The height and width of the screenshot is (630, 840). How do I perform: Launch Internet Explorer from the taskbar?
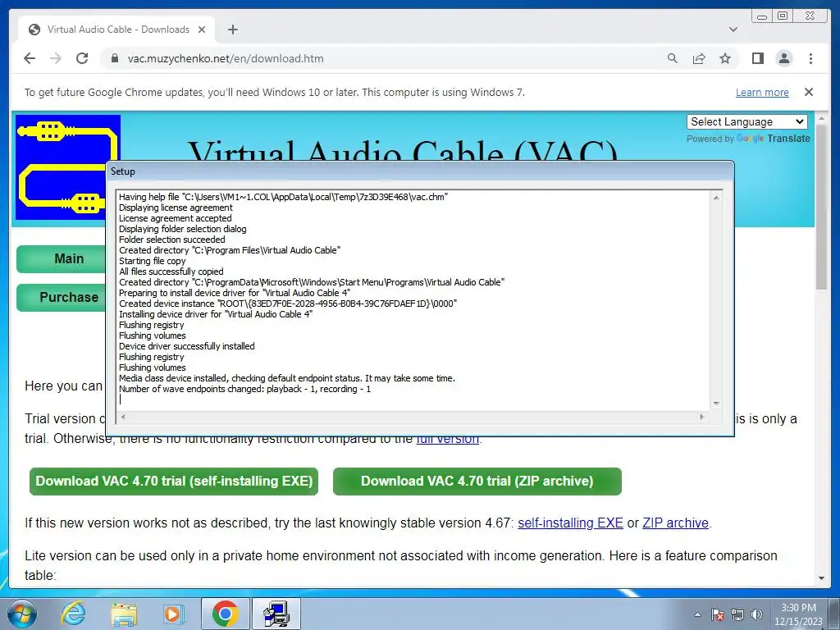pos(73,614)
